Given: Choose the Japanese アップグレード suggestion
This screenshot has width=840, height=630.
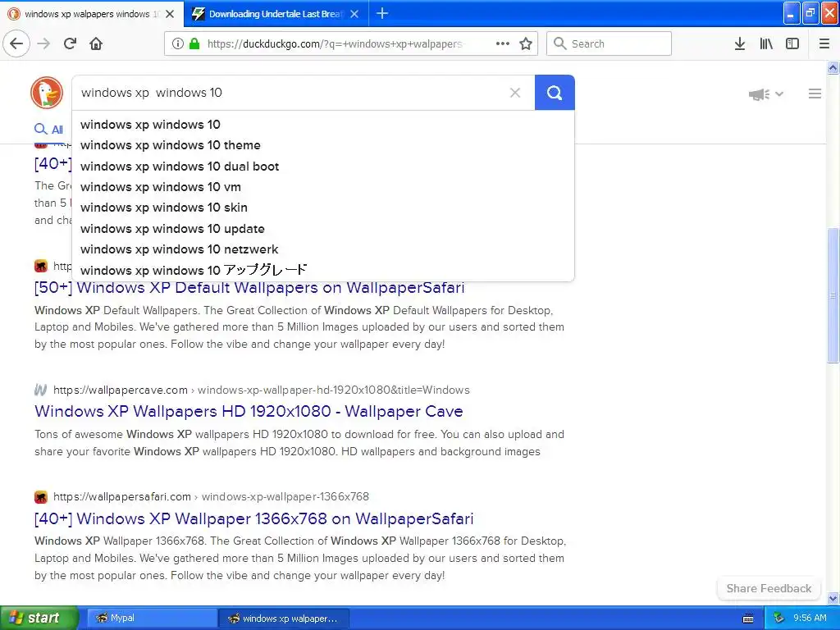Looking at the screenshot, I should pyautogui.click(x=323, y=270).
